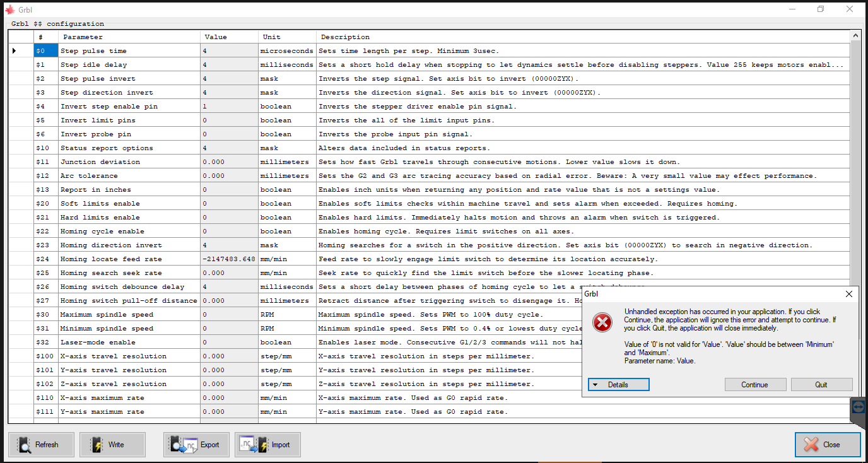Maximize the Grbl window
Image resolution: width=868 pixels, height=463 pixels.
(x=821, y=9)
